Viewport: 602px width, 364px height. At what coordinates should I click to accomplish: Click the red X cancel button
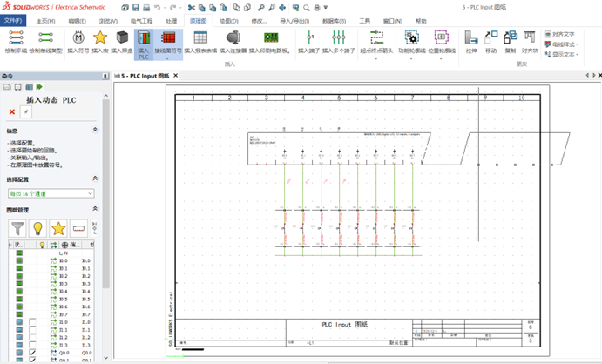pyautogui.click(x=12, y=112)
